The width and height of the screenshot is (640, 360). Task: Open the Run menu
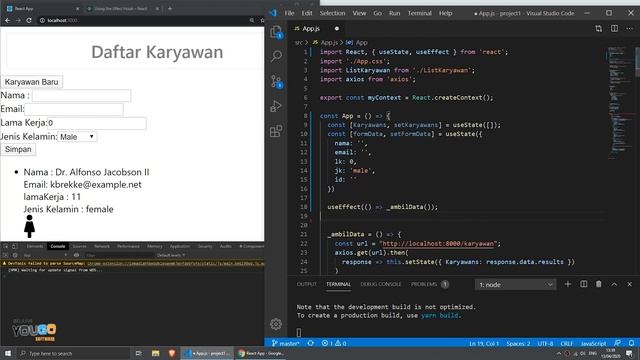point(394,13)
